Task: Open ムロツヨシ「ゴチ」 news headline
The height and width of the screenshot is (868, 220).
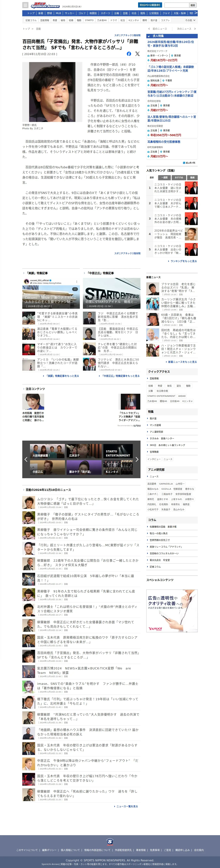Action: (88, 501)
